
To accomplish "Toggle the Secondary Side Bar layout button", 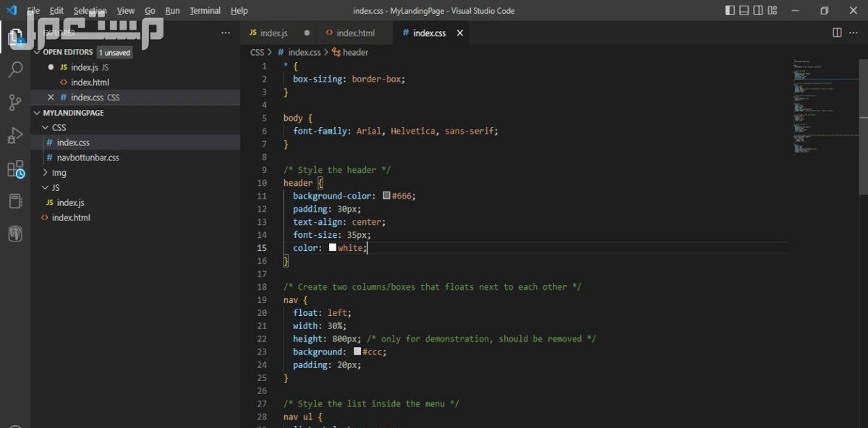I will click(758, 11).
